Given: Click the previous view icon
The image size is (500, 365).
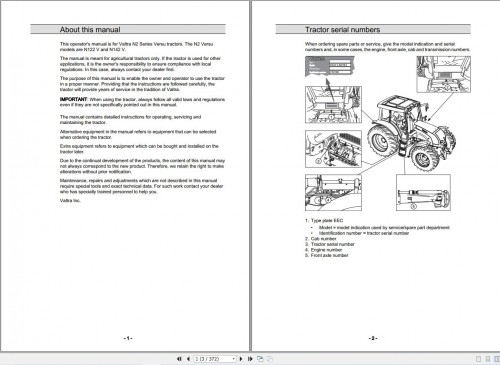Looking at the screenshot, I should click(x=260, y=359).
